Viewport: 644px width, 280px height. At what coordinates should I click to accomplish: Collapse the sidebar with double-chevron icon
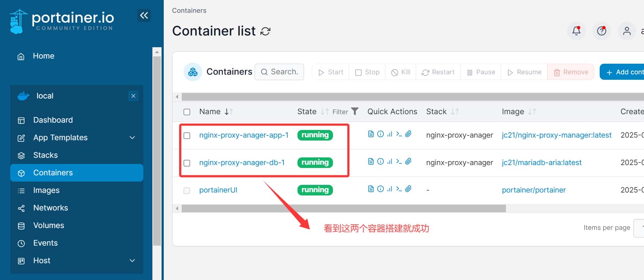click(144, 15)
